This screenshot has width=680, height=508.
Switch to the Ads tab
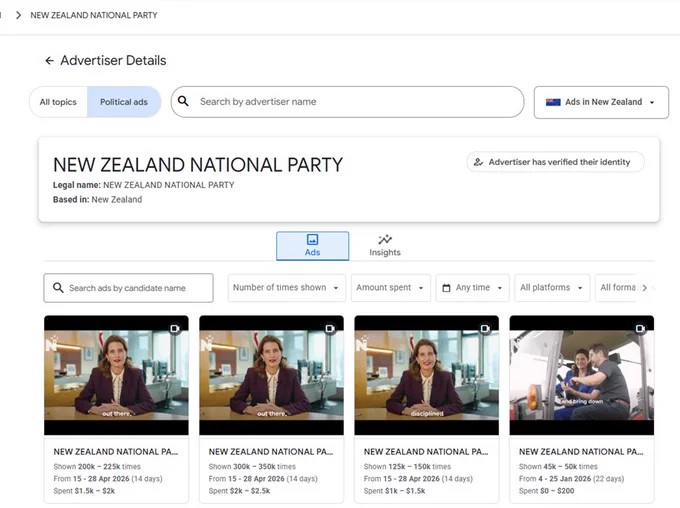(312, 246)
